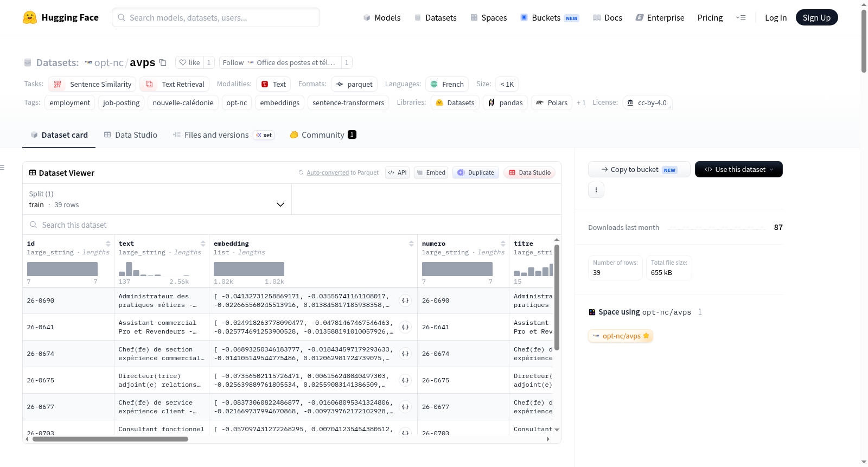This screenshot has height=467, width=868.
Task: Sort by the embedding column
Action: click(x=411, y=244)
